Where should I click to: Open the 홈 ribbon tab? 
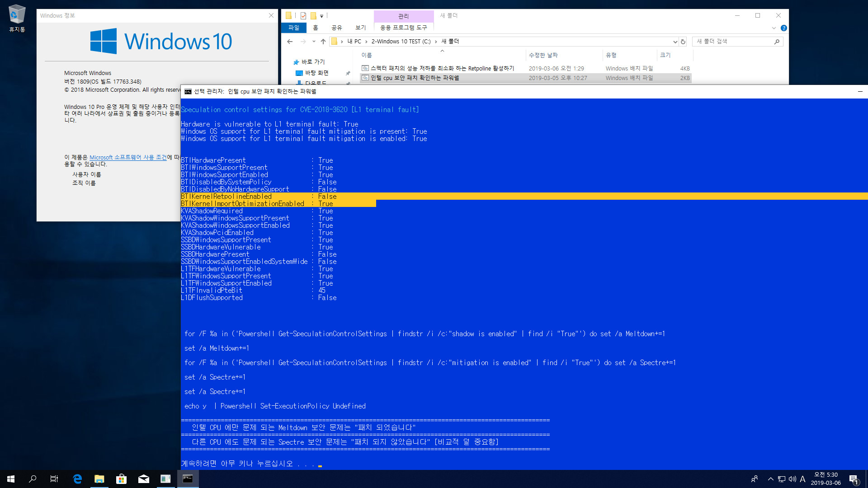[316, 28]
